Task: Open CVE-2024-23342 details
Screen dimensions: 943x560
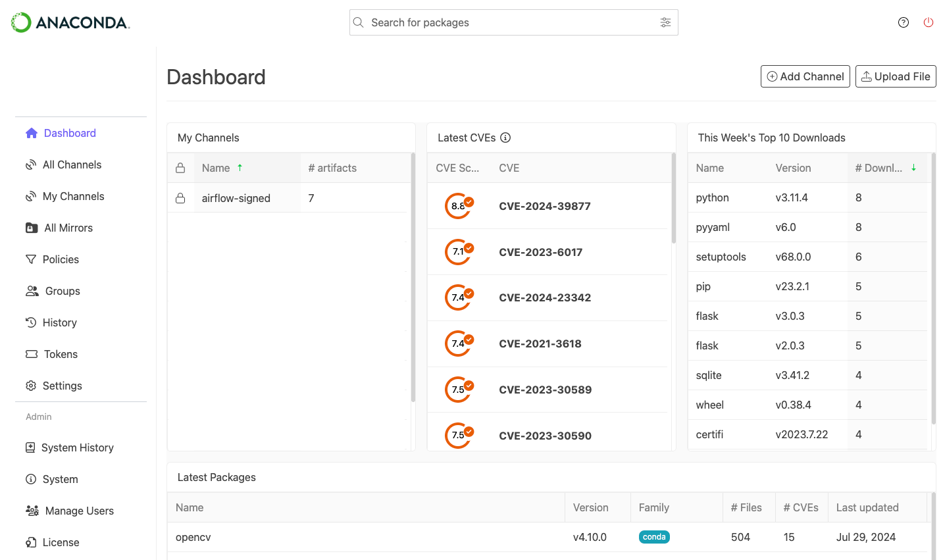Action: pos(545,297)
